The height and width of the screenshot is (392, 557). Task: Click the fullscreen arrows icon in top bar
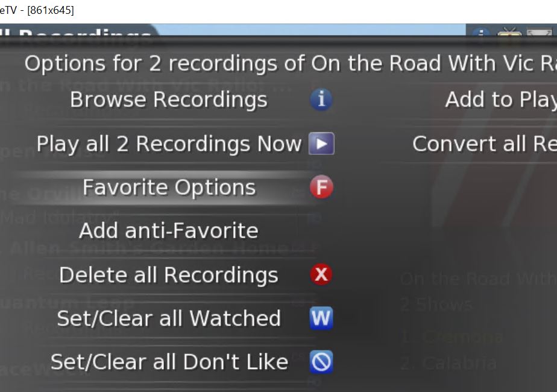pos(540,33)
